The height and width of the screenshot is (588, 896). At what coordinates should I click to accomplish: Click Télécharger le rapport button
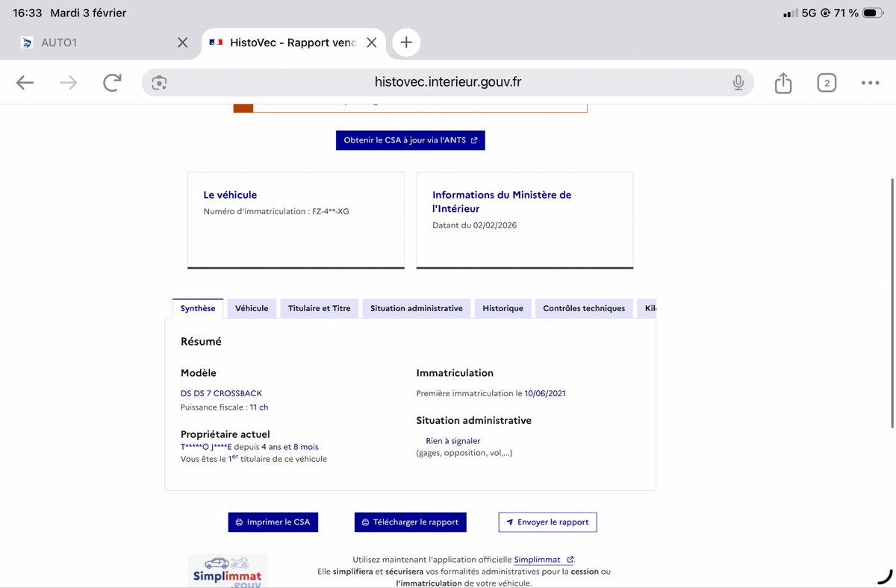410,522
